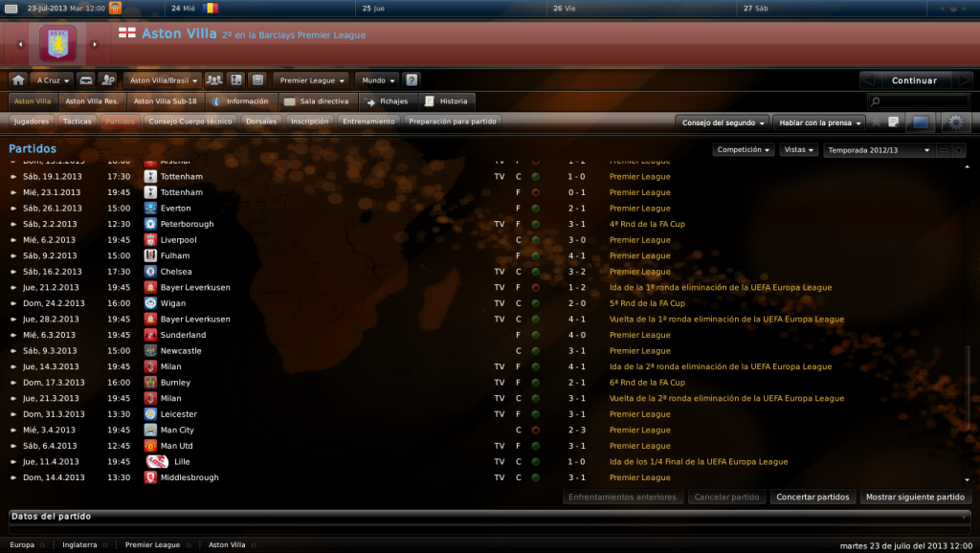
Task: Switch to the Aston Villa Res. tab
Action: [x=92, y=101]
